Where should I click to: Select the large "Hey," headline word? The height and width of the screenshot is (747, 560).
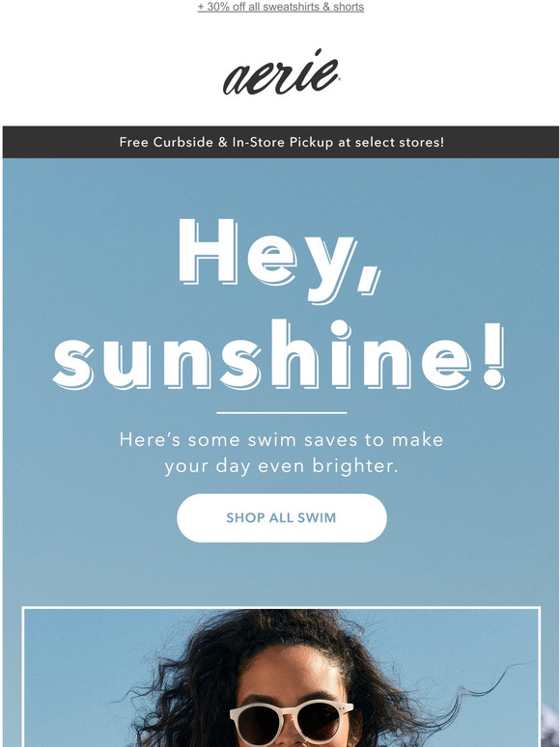pos(280,261)
